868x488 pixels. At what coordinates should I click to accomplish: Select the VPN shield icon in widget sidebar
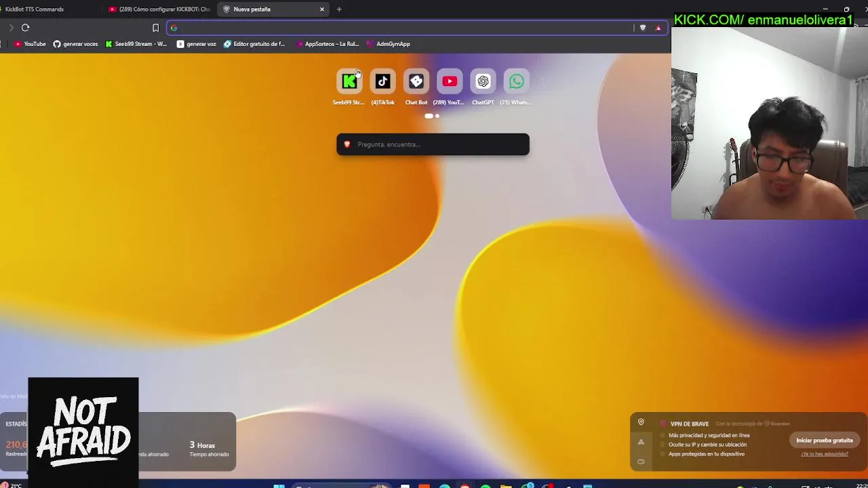click(641, 422)
